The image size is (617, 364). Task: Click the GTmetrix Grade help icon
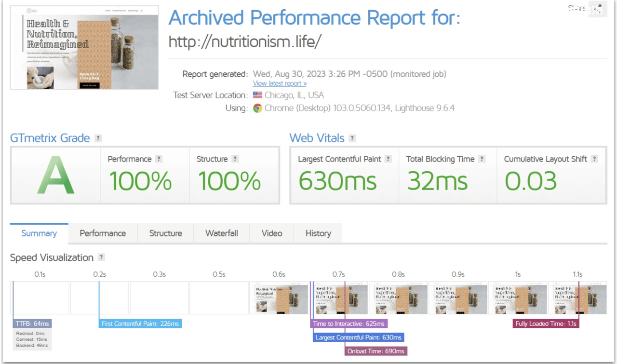pos(98,138)
